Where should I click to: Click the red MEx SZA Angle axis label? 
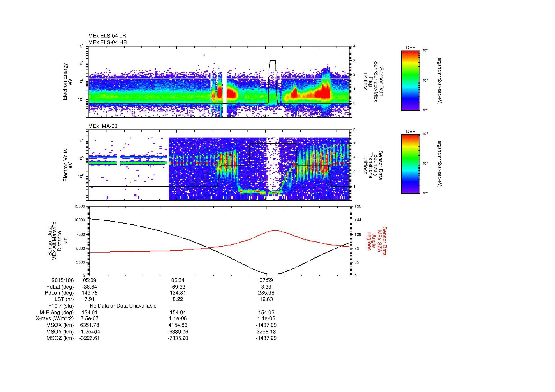coord(377,241)
